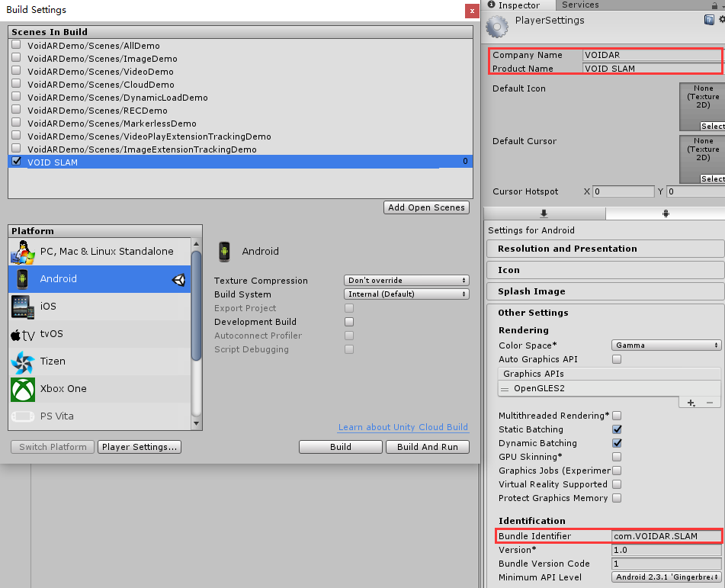Select the tvOS platform icon

pos(23,335)
